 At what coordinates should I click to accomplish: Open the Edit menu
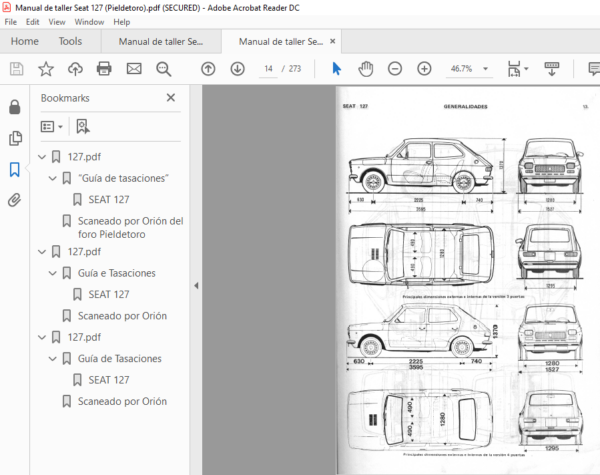[x=33, y=22]
